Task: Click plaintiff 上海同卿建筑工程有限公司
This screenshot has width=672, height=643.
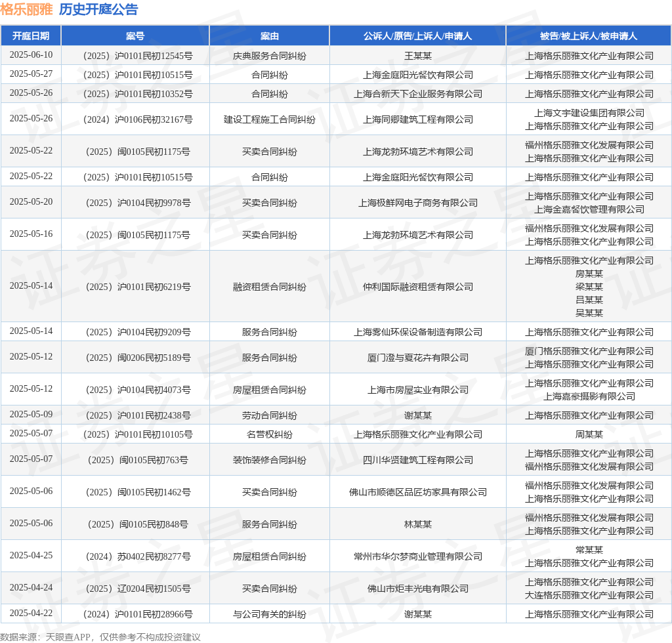Action: (x=418, y=120)
